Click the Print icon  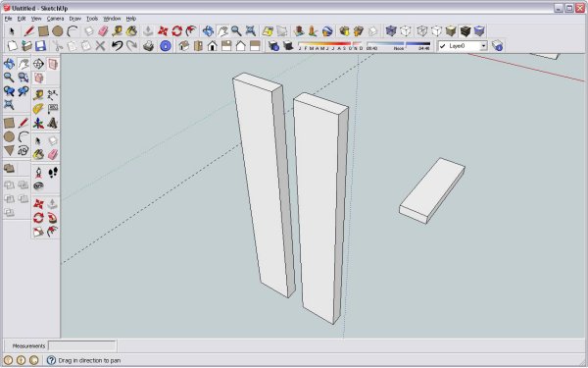click(x=149, y=46)
